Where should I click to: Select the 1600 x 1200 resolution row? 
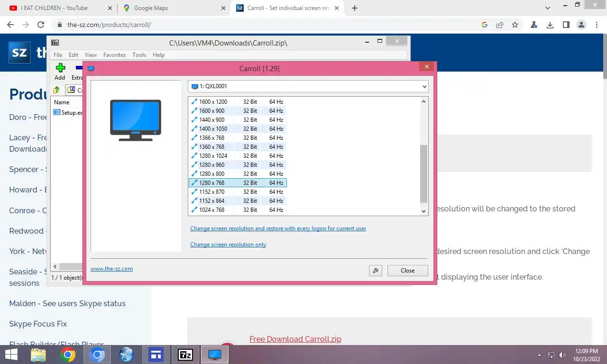[x=238, y=102]
